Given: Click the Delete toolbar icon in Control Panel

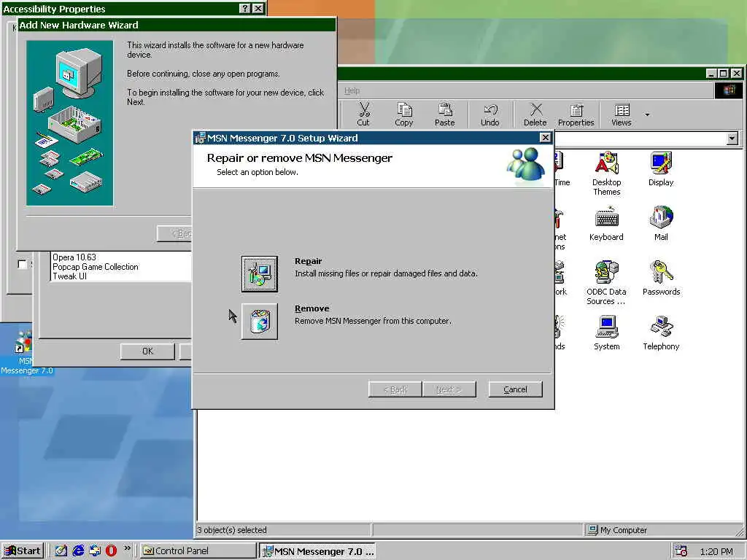Looking at the screenshot, I should (535, 114).
